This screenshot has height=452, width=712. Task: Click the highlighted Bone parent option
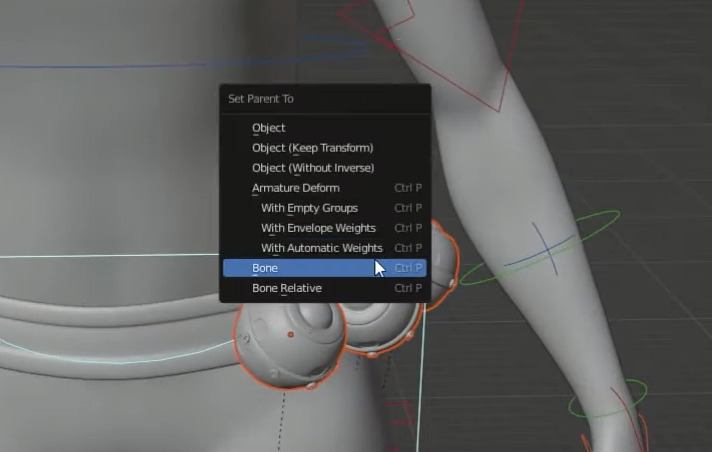[265, 268]
